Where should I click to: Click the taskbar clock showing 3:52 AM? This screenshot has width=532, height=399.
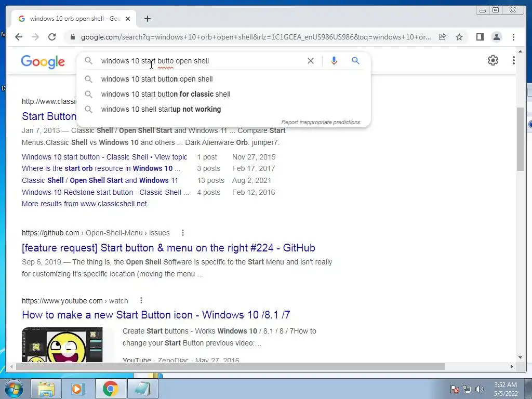click(506, 389)
